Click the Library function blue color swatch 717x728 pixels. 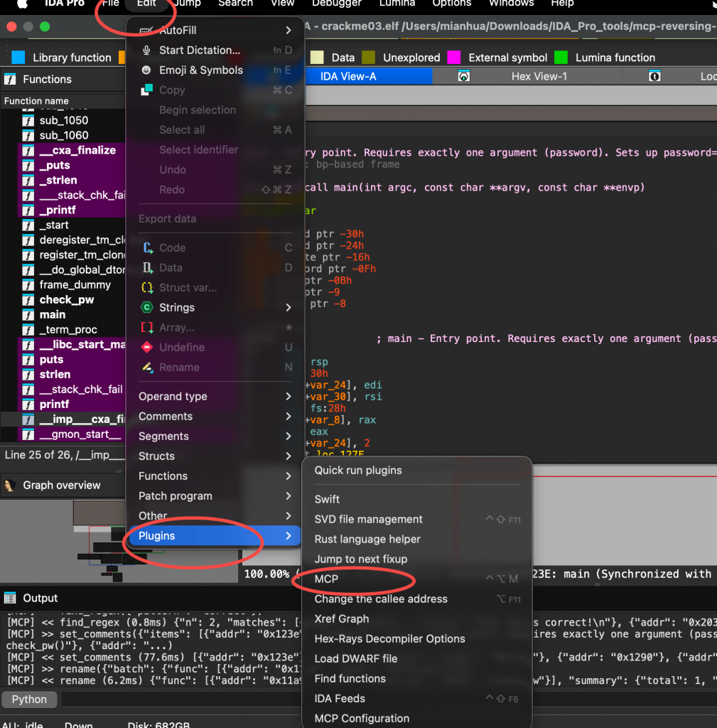pyautogui.click(x=18, y=58)
